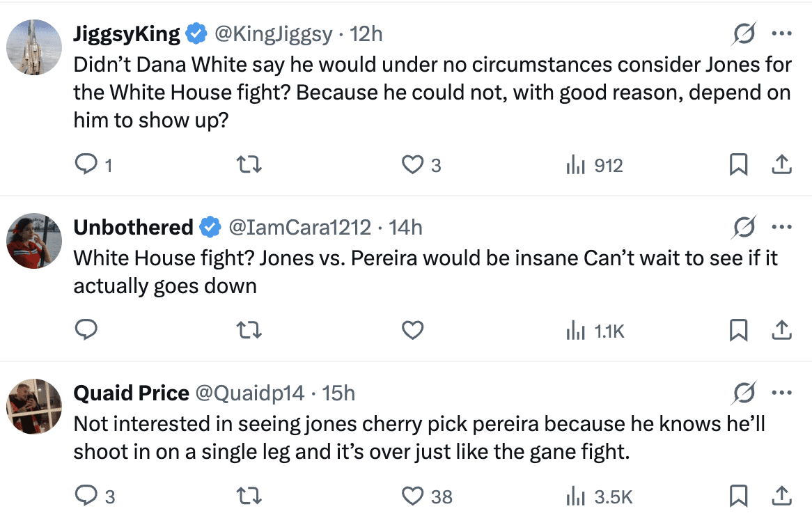Reply to Unbothered's tweet

(x=86, y=330)
